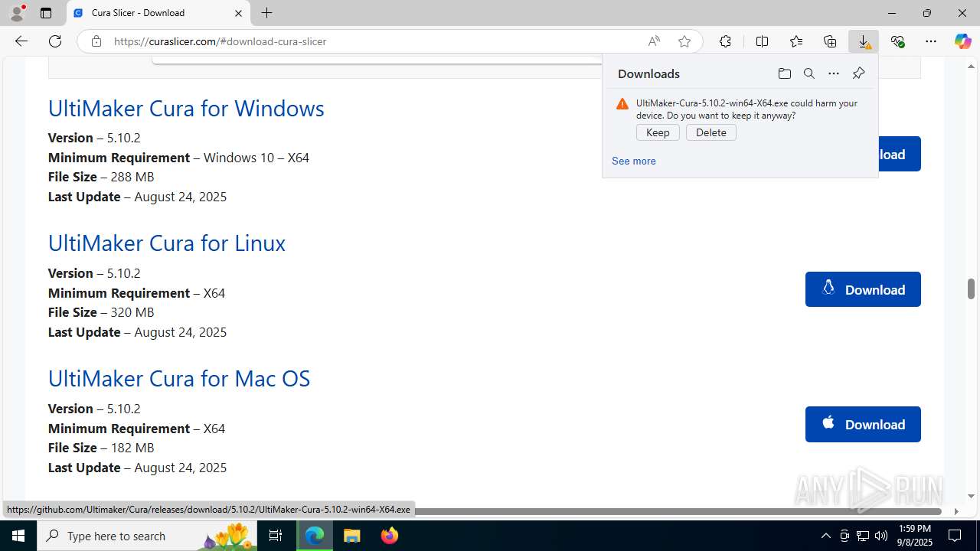Open UltiMaker Cura for Mac OS heading
This screenshot has height=551, width=980.
(x=179, y=378)
